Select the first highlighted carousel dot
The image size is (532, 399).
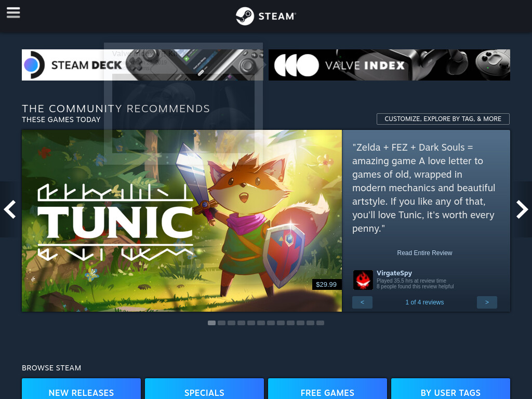[212, 323]
